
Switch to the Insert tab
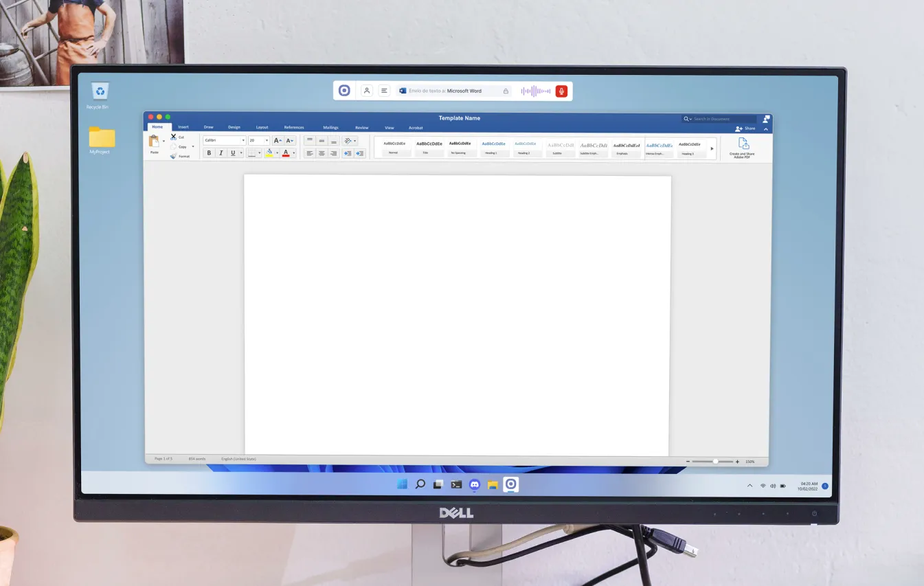pyautogui.click(x=183, y=127)
